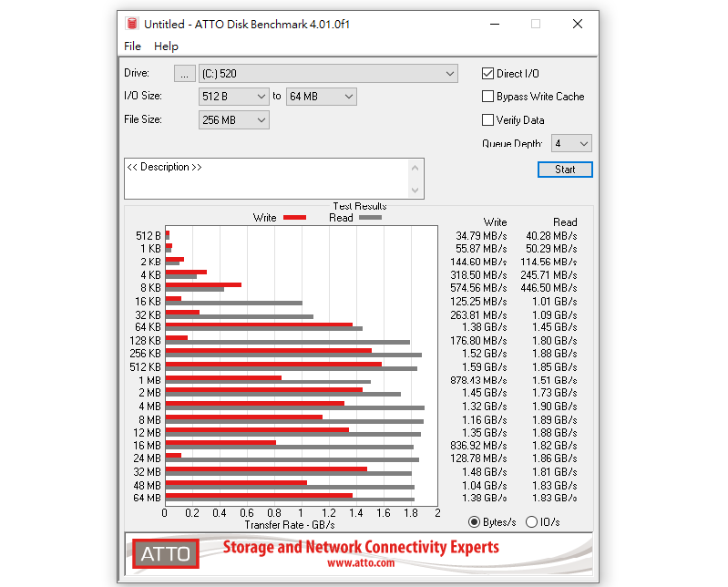Viewport: 728px width, 587px height.
Task: Click the 40.28 MB/s read value
Action: [551, 236]
